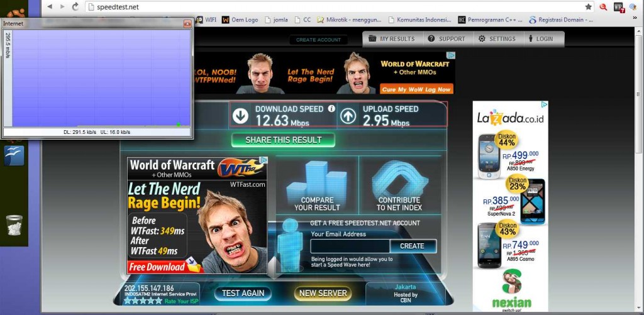Screen dimensions: 644x315
Task: Rate ISP using the star rating
Action: [x=143, y=301]
